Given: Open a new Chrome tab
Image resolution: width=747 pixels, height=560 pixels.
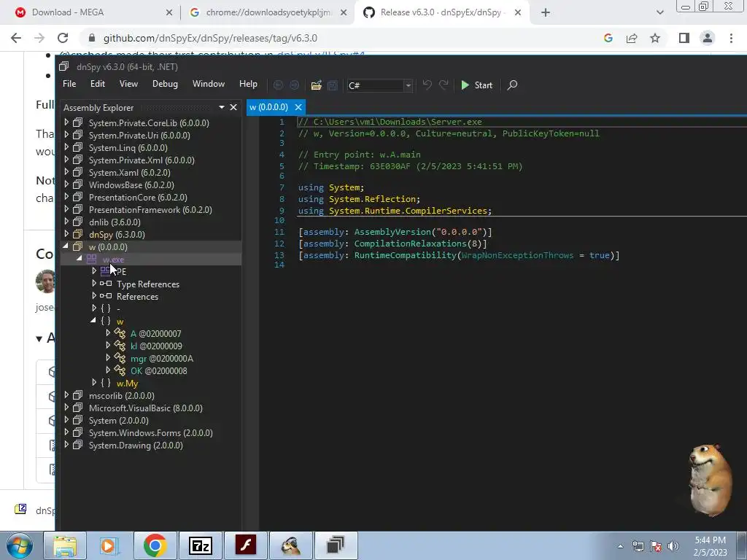Looking at the screenshot, I should click(x=546, y=12).
